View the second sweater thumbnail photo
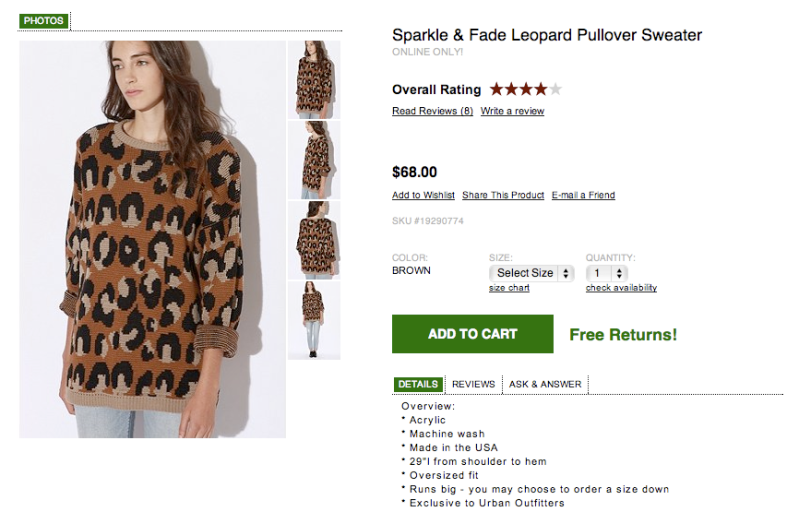The height and width of the screenshot is (524, 799). (x=314, y=160)
